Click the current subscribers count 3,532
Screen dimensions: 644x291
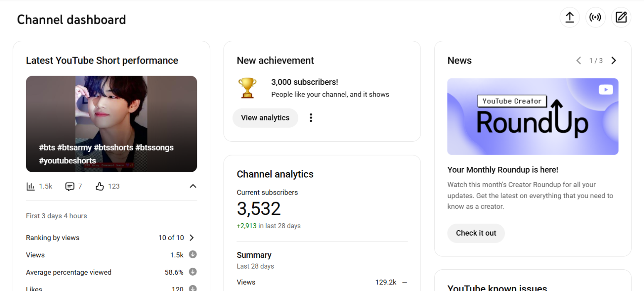pos(258,209)
